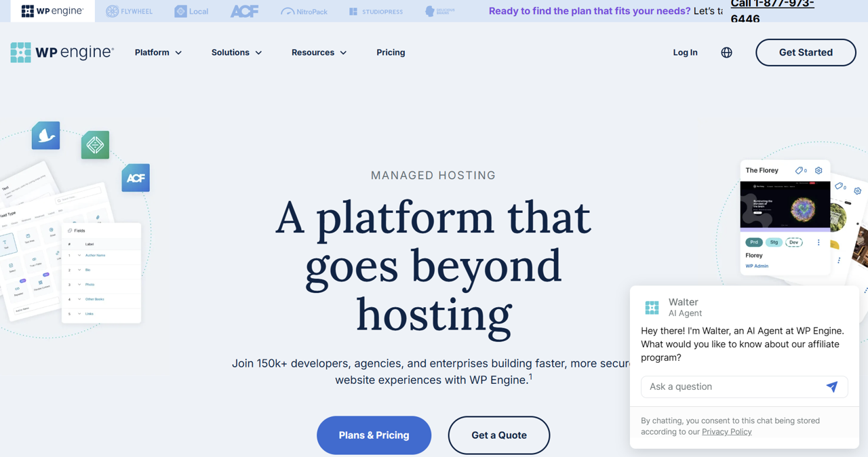Viewport: 868px width, 457px height.
Task: Click the ACF logo in top bar
Action: (244, 10)
